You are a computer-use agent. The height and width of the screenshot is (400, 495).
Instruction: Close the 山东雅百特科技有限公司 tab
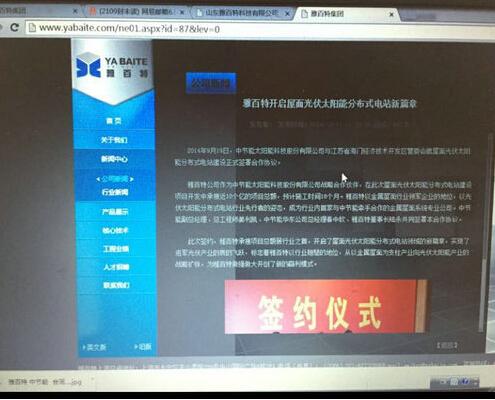tap(287, 14)
